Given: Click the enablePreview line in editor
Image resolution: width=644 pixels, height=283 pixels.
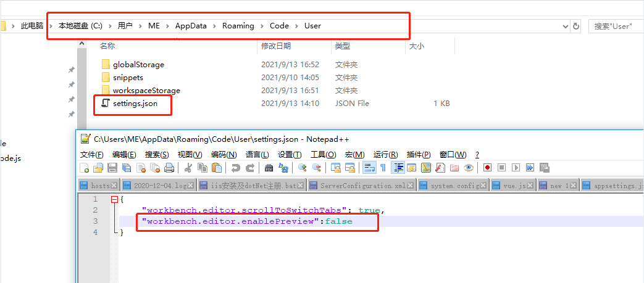Looking at the screenshot, I should pyautogui.click(x=247, y=221).
